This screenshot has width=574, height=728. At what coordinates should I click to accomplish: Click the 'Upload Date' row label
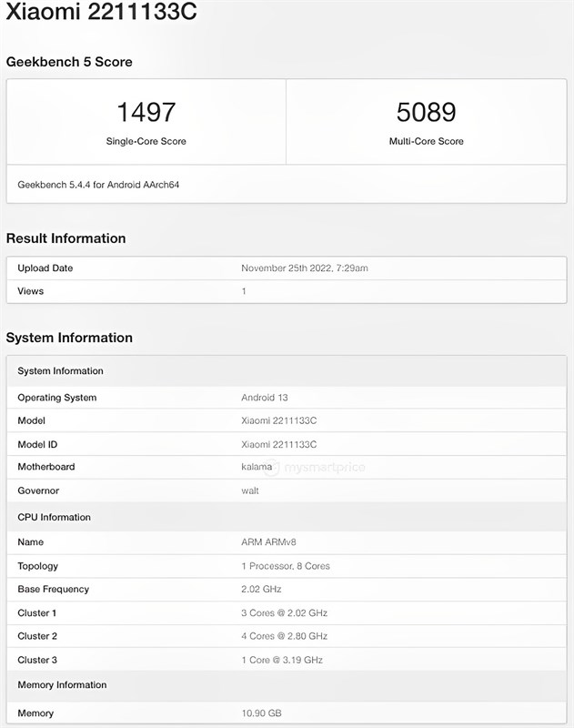click(45, 268)
